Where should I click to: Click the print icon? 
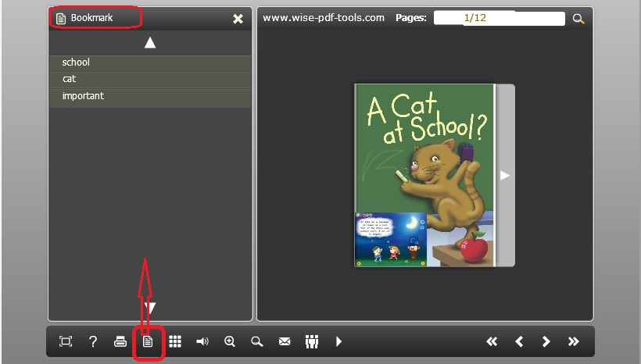(120, 341)
